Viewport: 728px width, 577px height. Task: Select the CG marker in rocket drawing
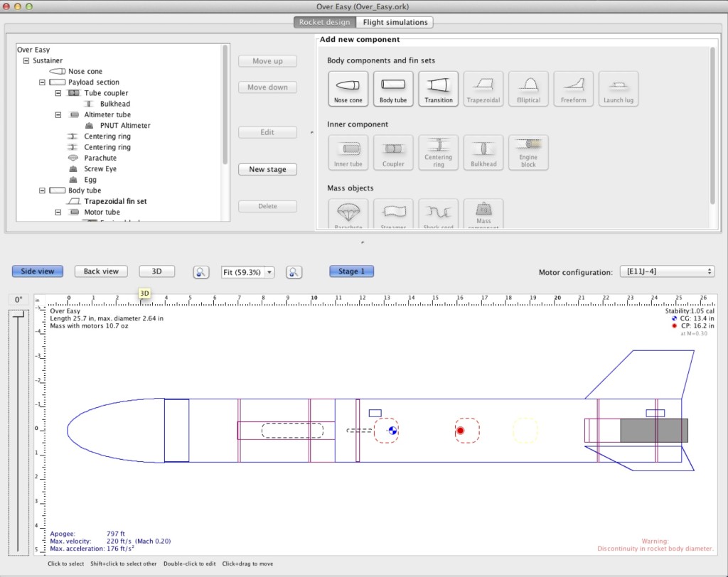pyautogui.click(x=392, y=431)
